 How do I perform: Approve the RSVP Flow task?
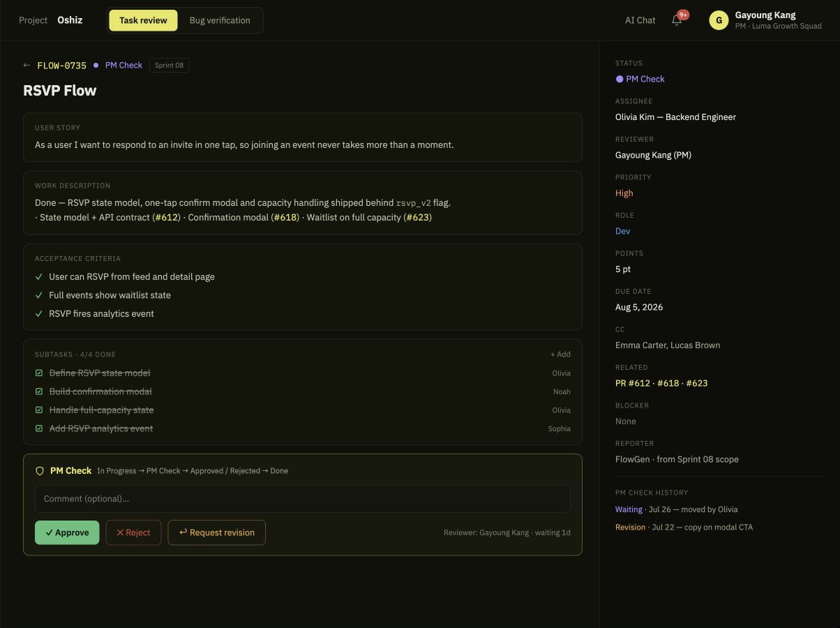point(67,532)
